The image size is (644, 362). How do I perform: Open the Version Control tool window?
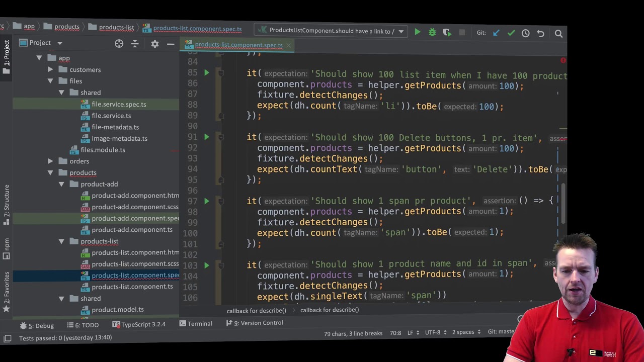tap(254, 323)
